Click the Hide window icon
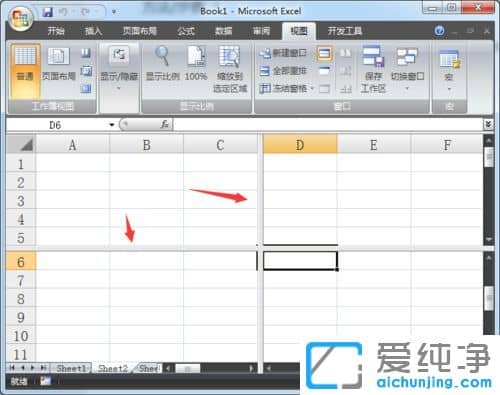The width and height of the screenshot is (500, 395). pyautogui.click(x=324, y=71)
